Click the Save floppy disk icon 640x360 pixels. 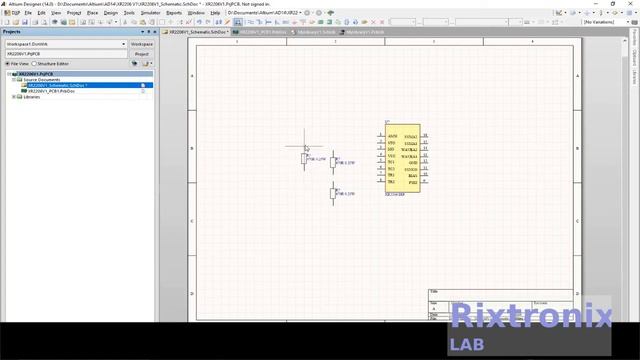25,22
